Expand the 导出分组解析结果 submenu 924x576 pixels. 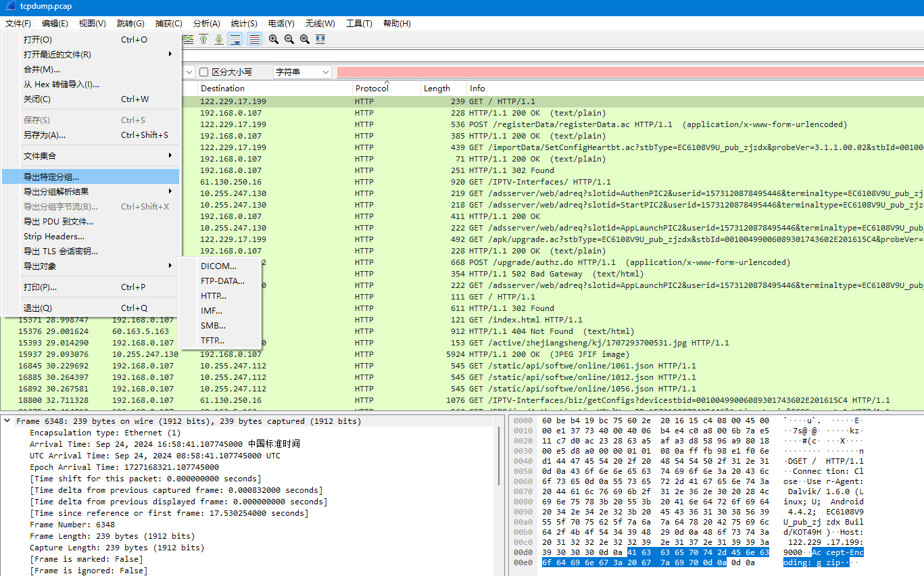click(91, 191)
